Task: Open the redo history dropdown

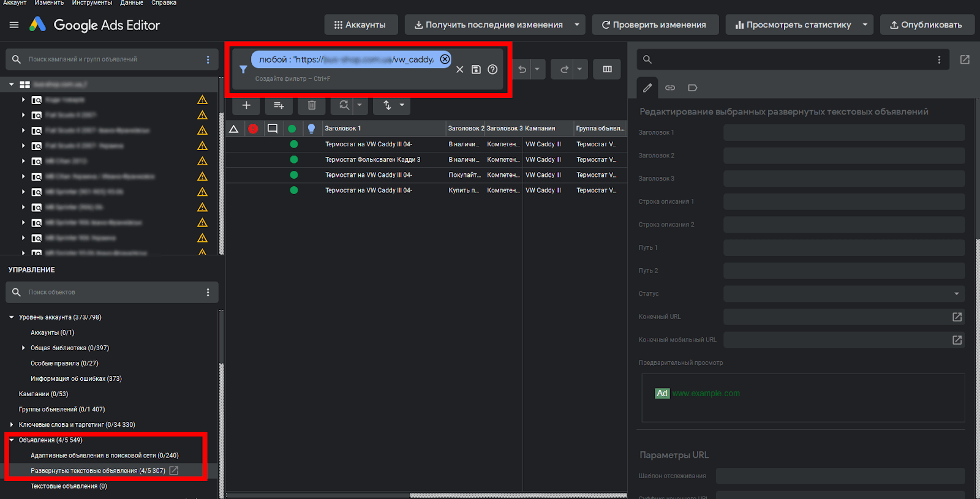Action: tap(579, 69)
